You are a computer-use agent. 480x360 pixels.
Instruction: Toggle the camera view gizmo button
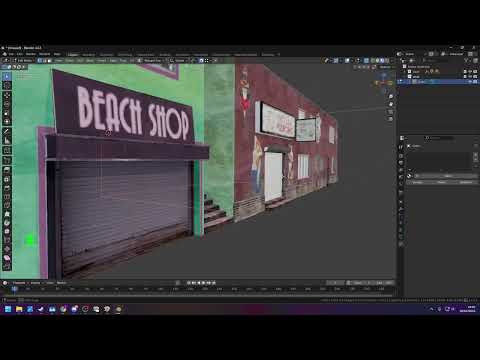point(391,112)
